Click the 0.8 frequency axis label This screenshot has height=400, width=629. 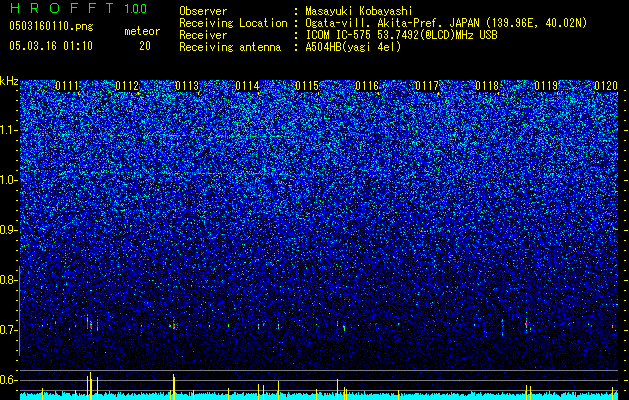click(6, 280)
